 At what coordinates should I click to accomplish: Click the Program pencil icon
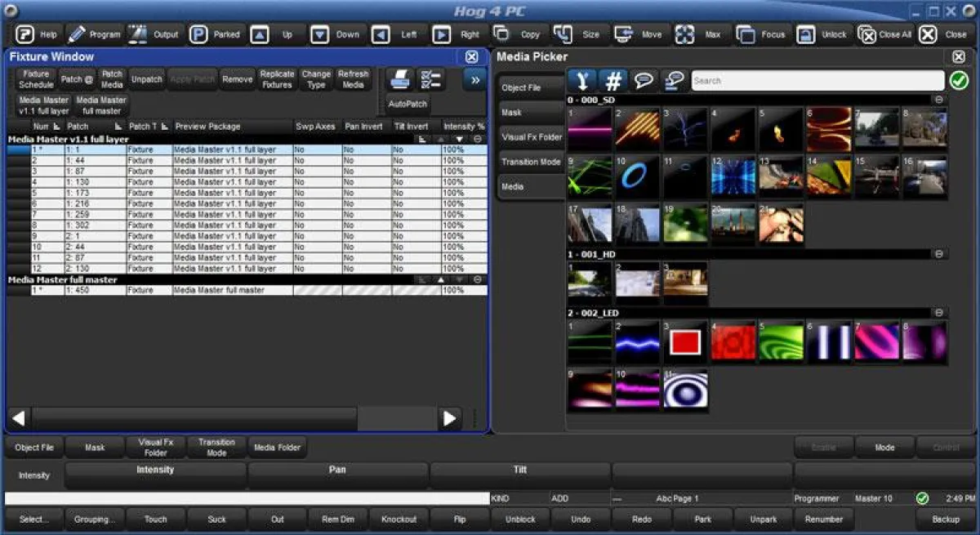pos(77,34)
